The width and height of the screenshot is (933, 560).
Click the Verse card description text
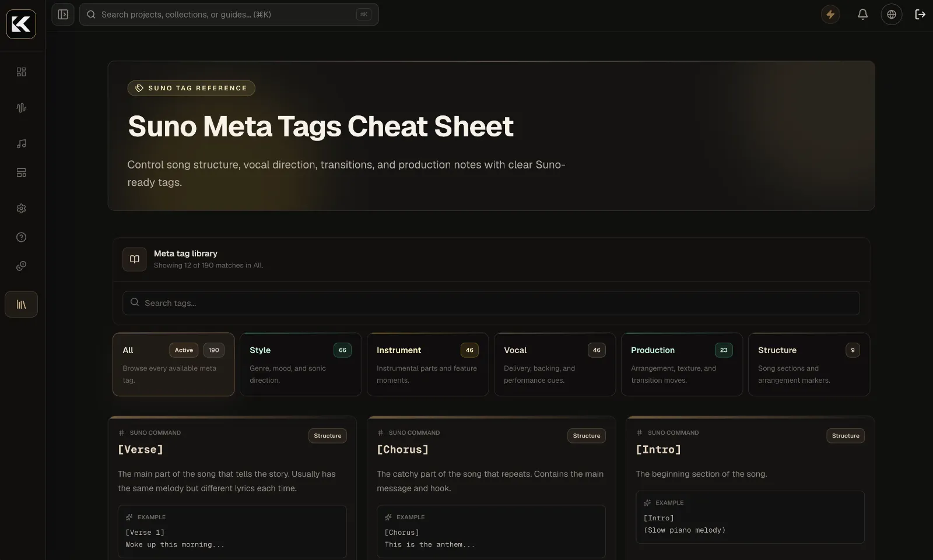[227, 481]
